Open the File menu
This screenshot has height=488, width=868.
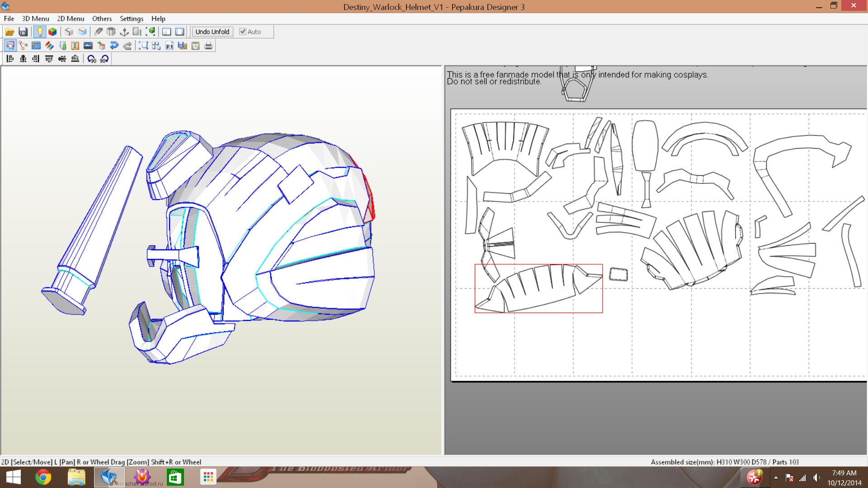coord(9,19)
